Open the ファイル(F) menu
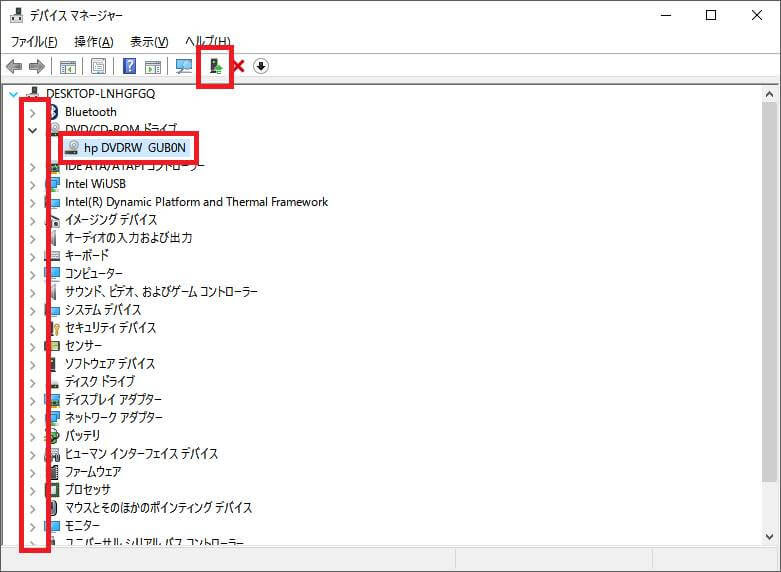This screenshot has width=781, height=572. [34, 42]
